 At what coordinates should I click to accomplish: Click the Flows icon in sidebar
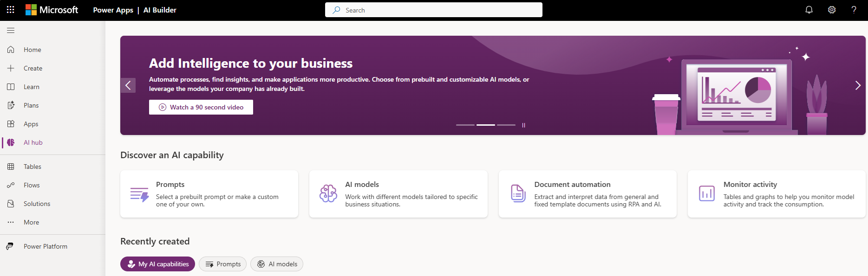pos(11,185)
